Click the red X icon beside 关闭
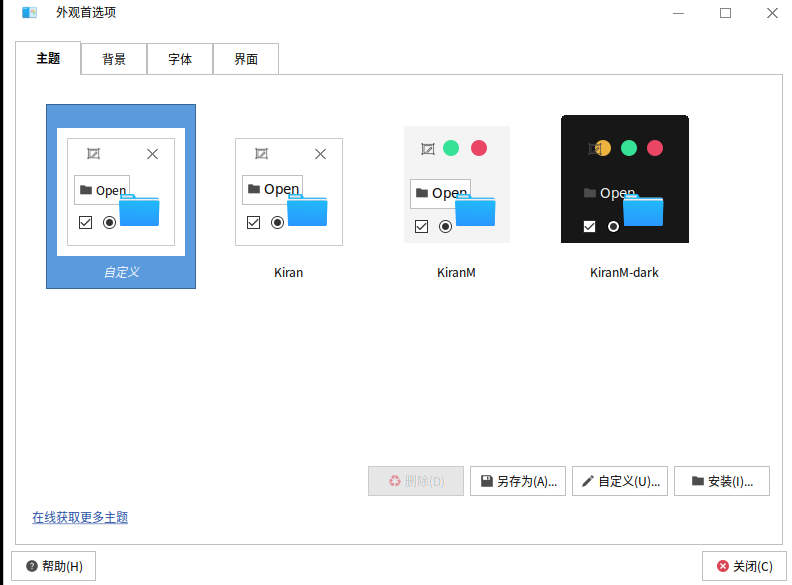The image size is (792, 585). 723,566
